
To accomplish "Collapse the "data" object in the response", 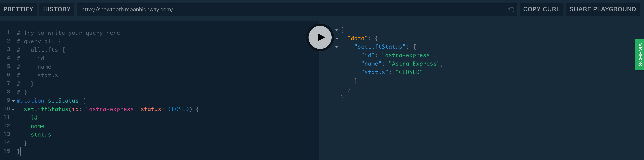I will (x=337, y=39).
